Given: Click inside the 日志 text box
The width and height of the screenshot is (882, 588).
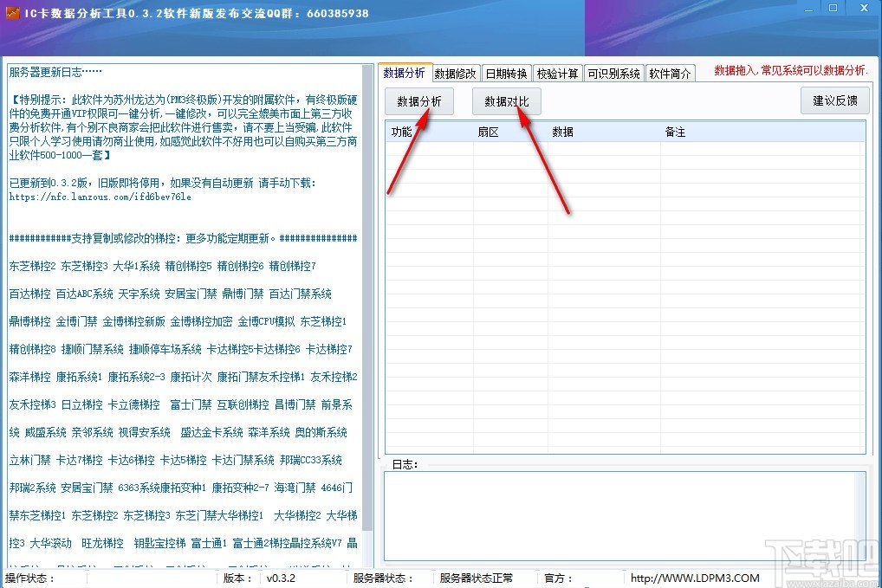Looking at the screenshot, I should [x=625, y=516].
